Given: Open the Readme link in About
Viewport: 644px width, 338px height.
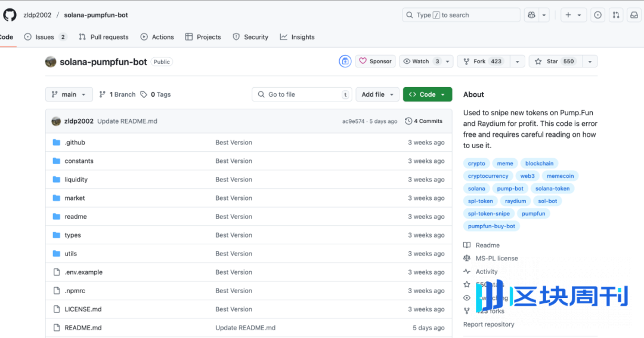Looking at the screenshot, I should (488, 245).
